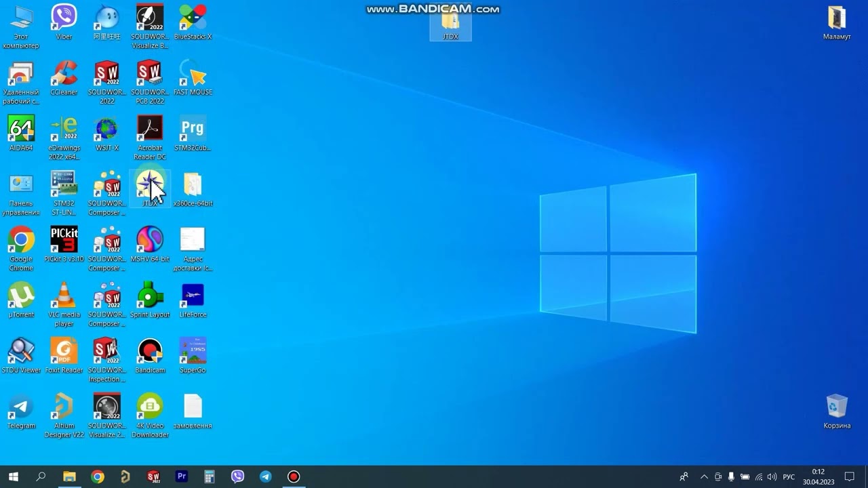
Task: Open the Wi-Fi network tray icon
Action: point(758,476)
